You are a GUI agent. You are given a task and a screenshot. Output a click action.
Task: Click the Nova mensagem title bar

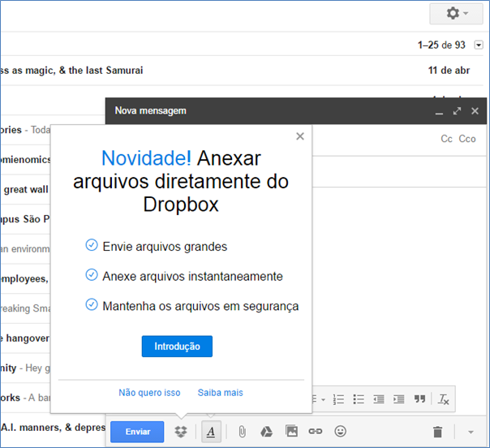295,111
